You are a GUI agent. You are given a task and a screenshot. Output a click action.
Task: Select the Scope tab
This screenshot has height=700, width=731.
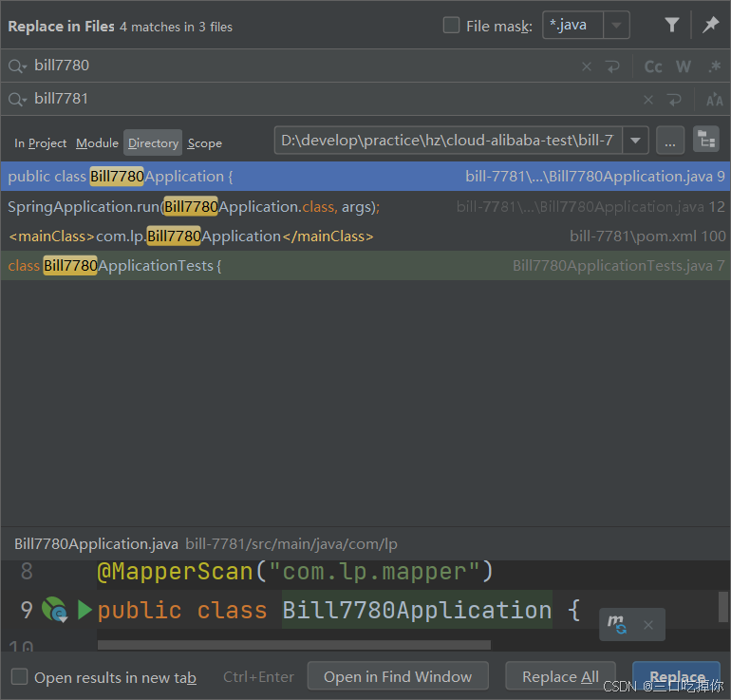point(205,143)
